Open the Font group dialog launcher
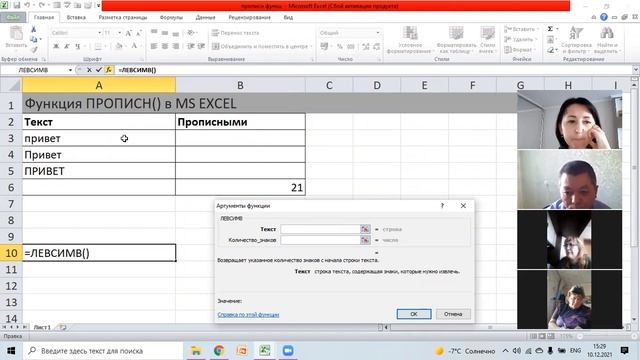Viewport: 640px width, 360px height. coord(142,60)
